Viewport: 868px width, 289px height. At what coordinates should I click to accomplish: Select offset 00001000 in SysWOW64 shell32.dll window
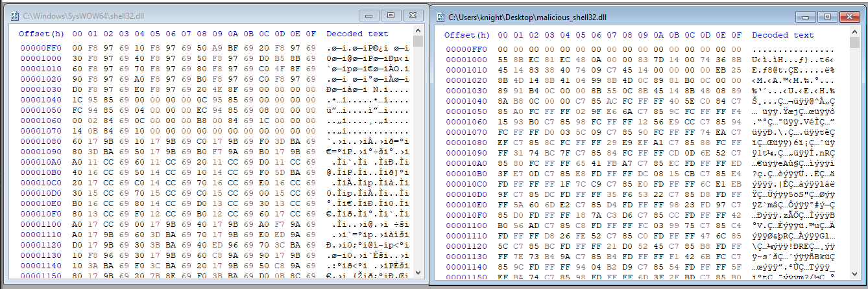coord(42,58)
